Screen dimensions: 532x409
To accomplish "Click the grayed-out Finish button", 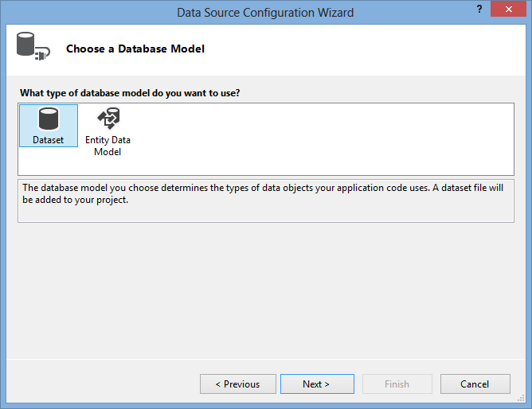I will [x=397, y=384].
